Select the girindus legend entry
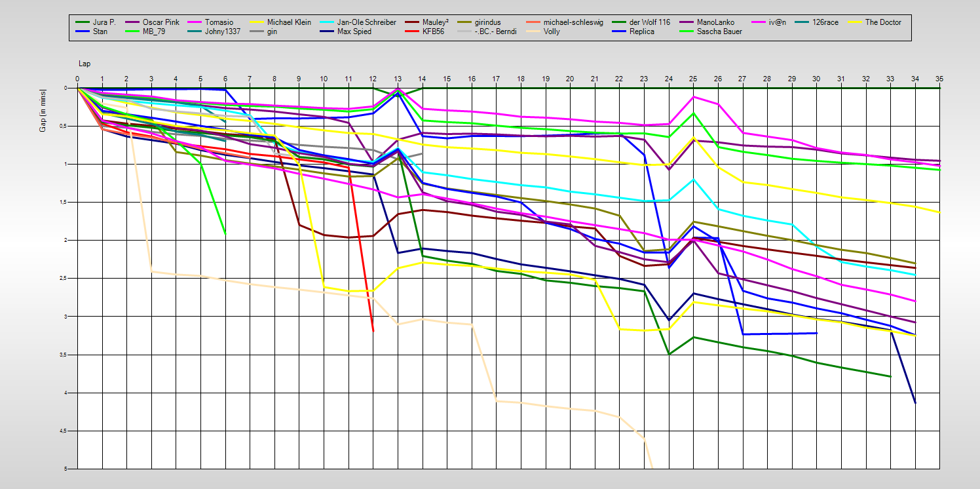The height and width of the screenshot is (489, 980). [x=480, y=22]
